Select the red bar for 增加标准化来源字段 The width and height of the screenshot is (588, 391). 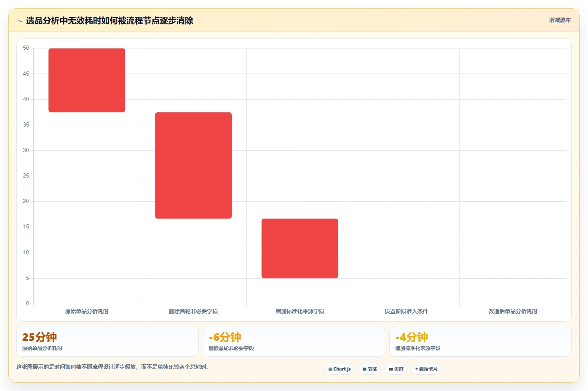coord(300,249)
